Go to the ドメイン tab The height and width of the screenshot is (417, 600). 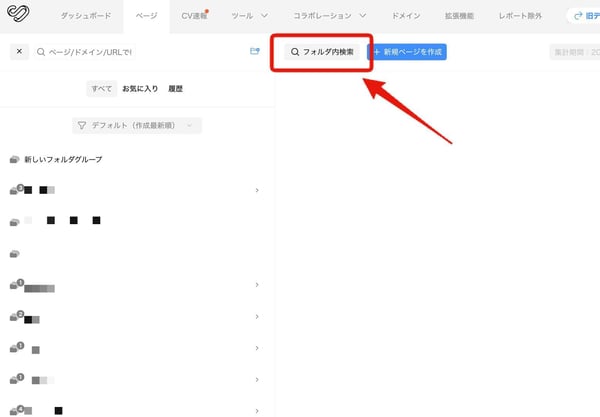tap(406, 16)
